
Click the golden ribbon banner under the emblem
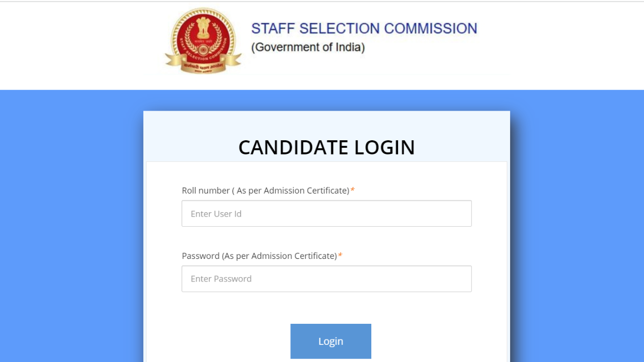(x=203, y=63)
